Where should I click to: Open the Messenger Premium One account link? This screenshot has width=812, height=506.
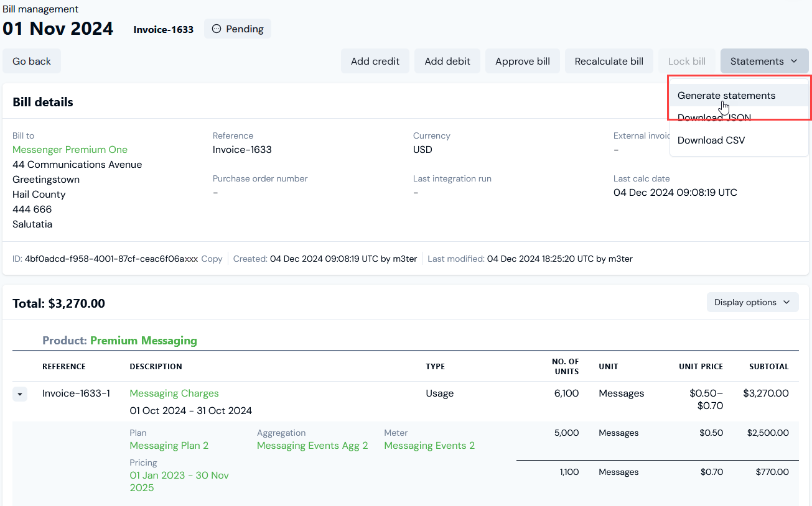coord(70,150)
